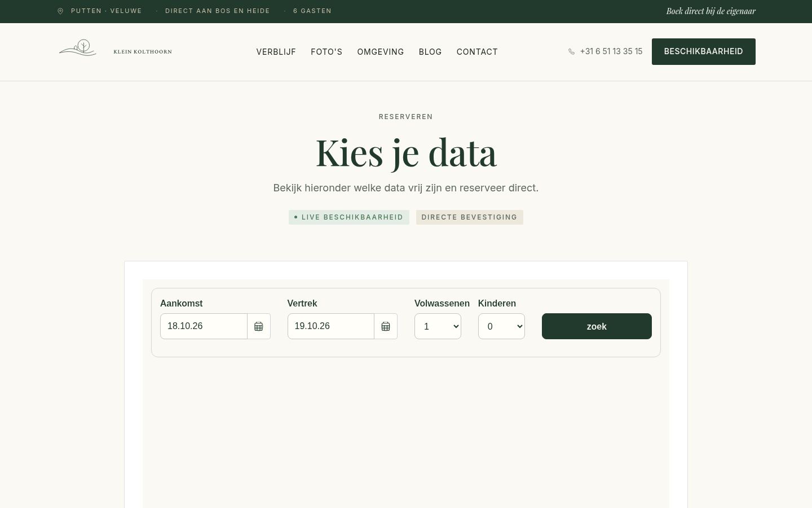Click the 'Boek direct bij de eigenaar' text
This screenshot has height=508, width=812.
tap(711, 11)
